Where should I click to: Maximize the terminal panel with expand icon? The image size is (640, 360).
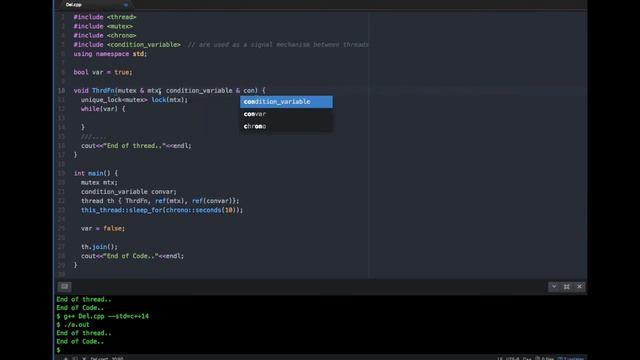567,287
